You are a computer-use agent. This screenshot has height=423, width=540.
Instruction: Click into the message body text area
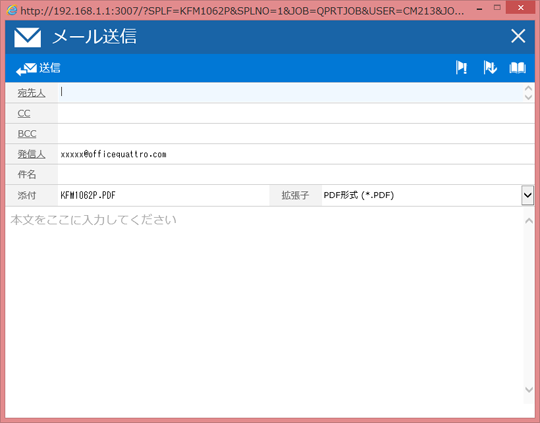tap(264, 305)
